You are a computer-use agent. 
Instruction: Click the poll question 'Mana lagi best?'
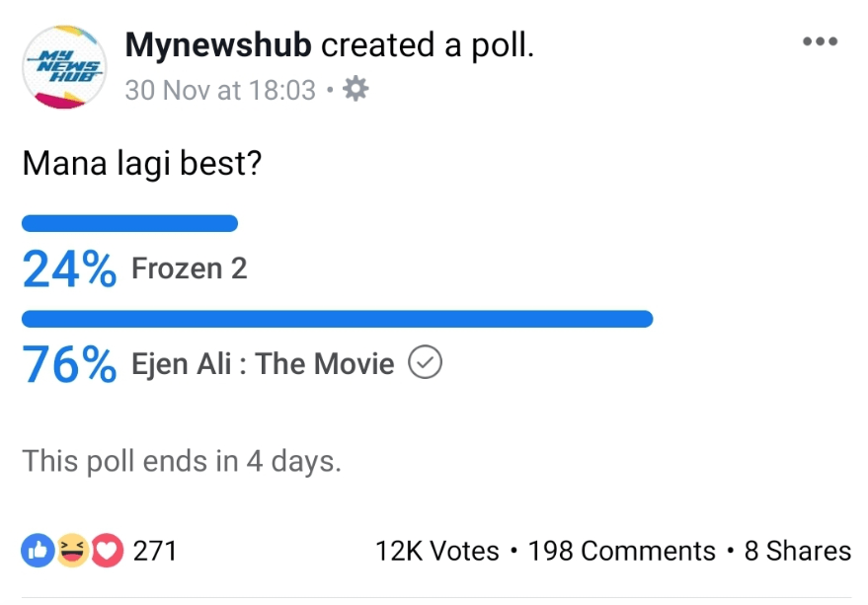pos(141,163)
